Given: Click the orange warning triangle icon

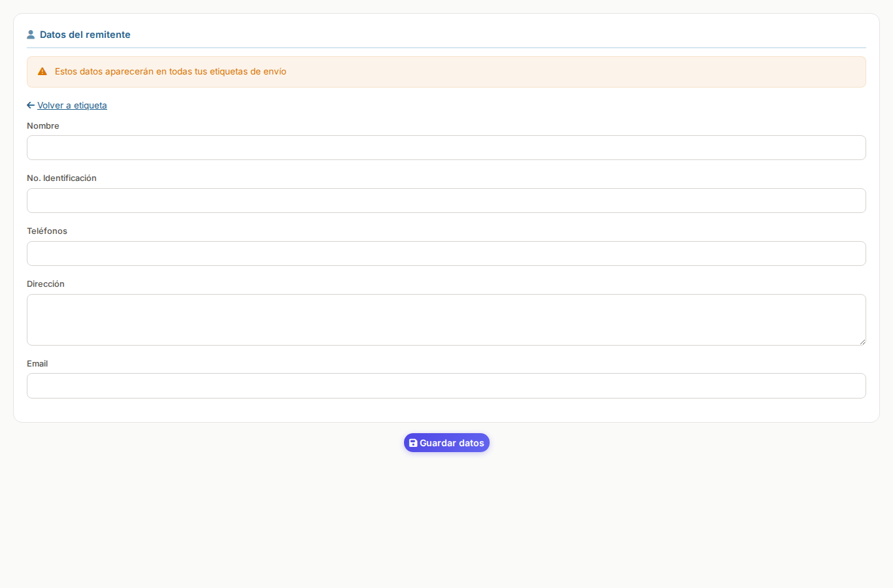Looking at the screenshot, I should click(42, 72).
